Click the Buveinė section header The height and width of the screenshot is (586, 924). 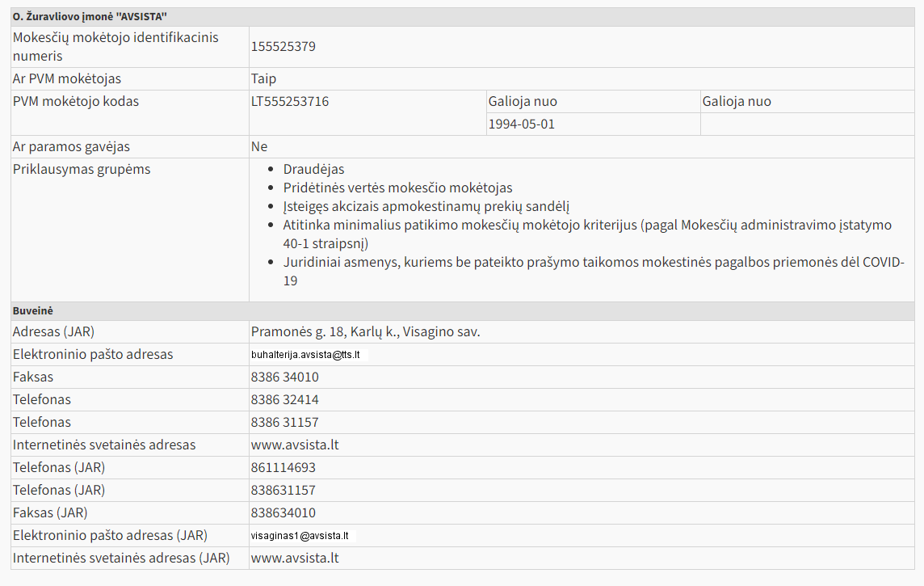tap(33, 310)
